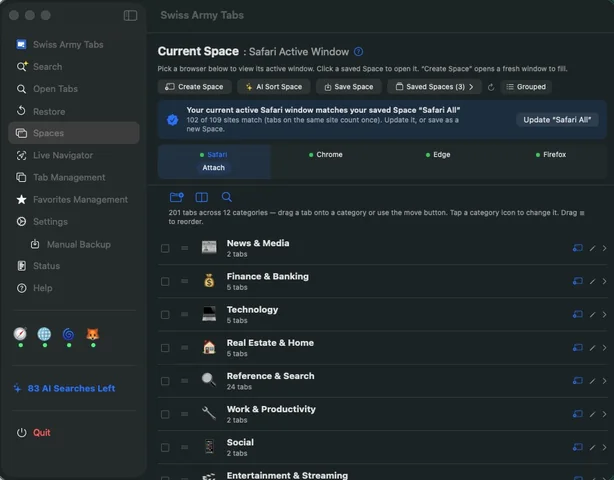Quit the Swiss Army Tabs app

[34, 433]
